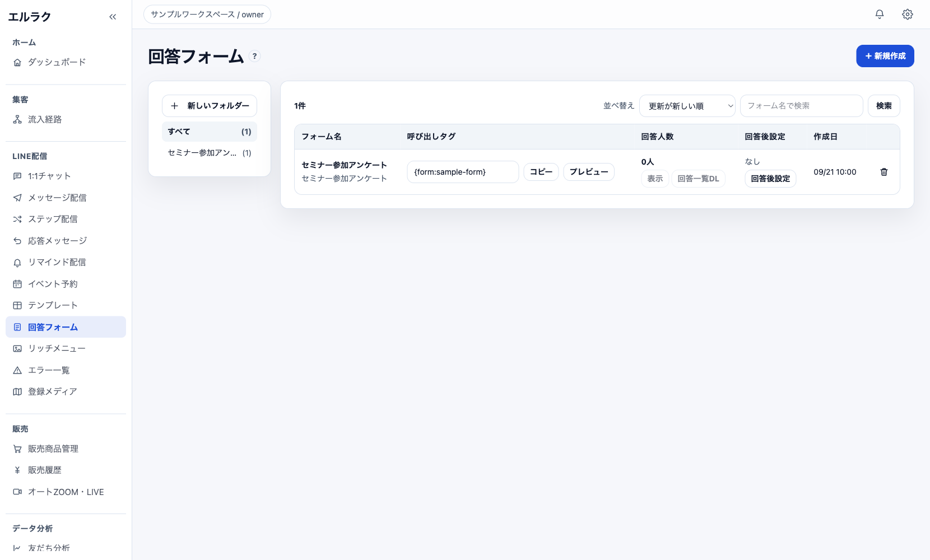Open the settings gear icon
930x560 pixels.
908,15
